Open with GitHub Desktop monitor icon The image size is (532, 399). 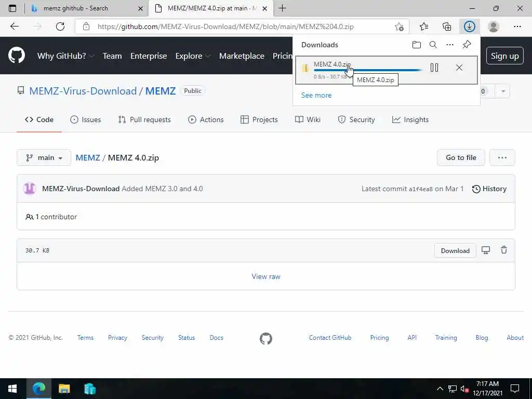[x=486, y=250]
